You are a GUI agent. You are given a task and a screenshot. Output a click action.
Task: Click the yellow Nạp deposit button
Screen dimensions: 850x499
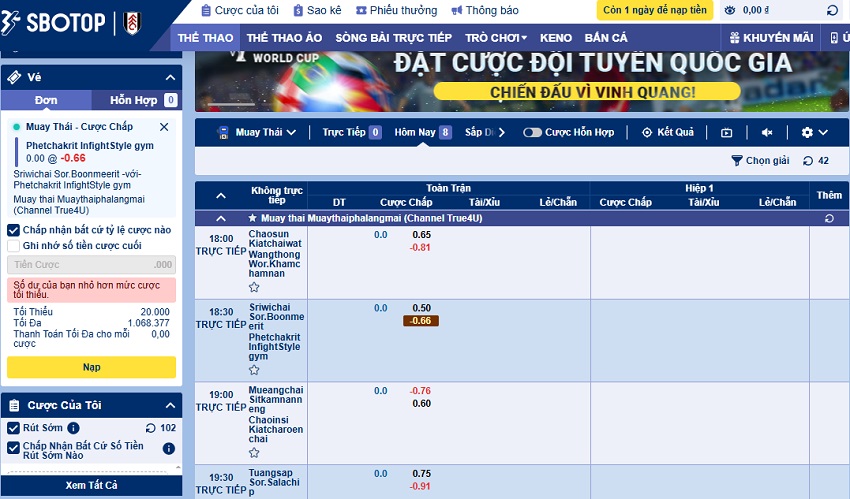click(x=91, y=367)
